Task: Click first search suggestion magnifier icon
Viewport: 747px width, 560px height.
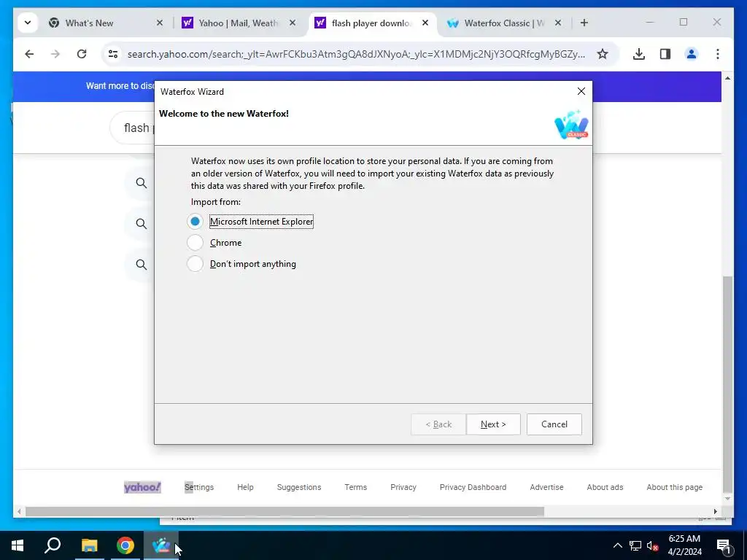Action: pyautogui.click(x=141, y=183)
